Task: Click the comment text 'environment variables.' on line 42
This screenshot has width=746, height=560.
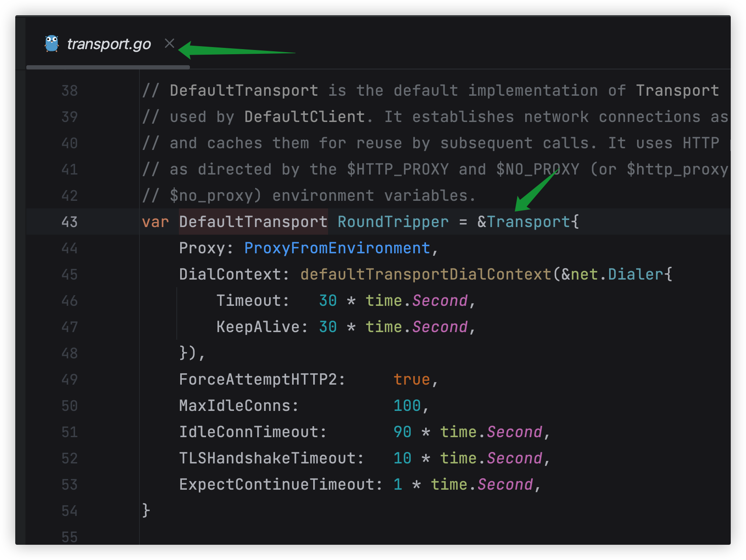Action: click(374, 196)
